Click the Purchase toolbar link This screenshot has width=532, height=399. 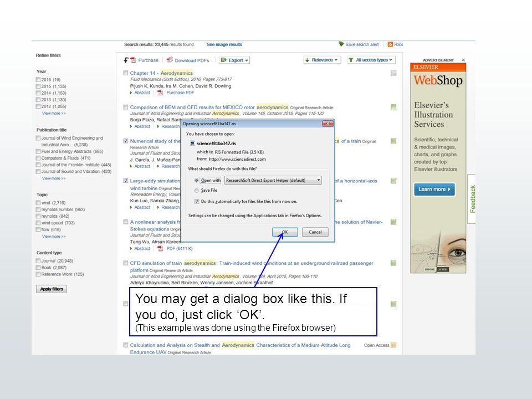148,60
